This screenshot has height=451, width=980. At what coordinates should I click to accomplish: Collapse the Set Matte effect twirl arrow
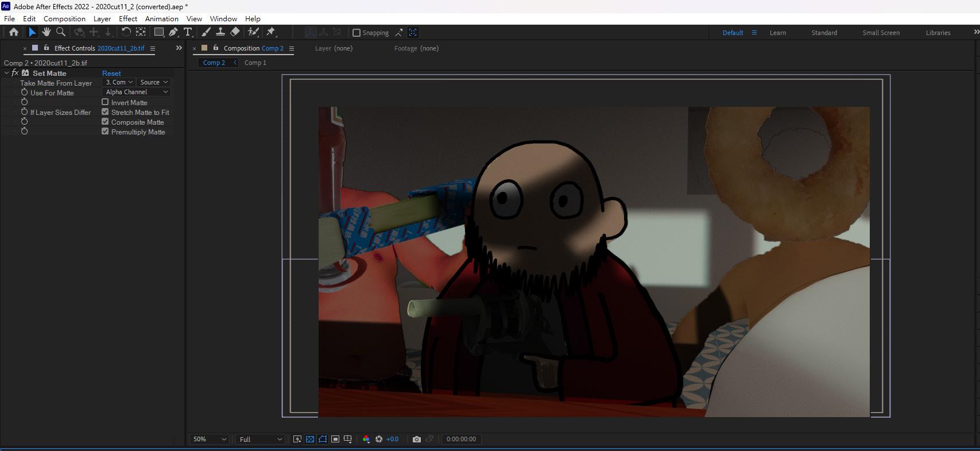(x=6, y=73)
